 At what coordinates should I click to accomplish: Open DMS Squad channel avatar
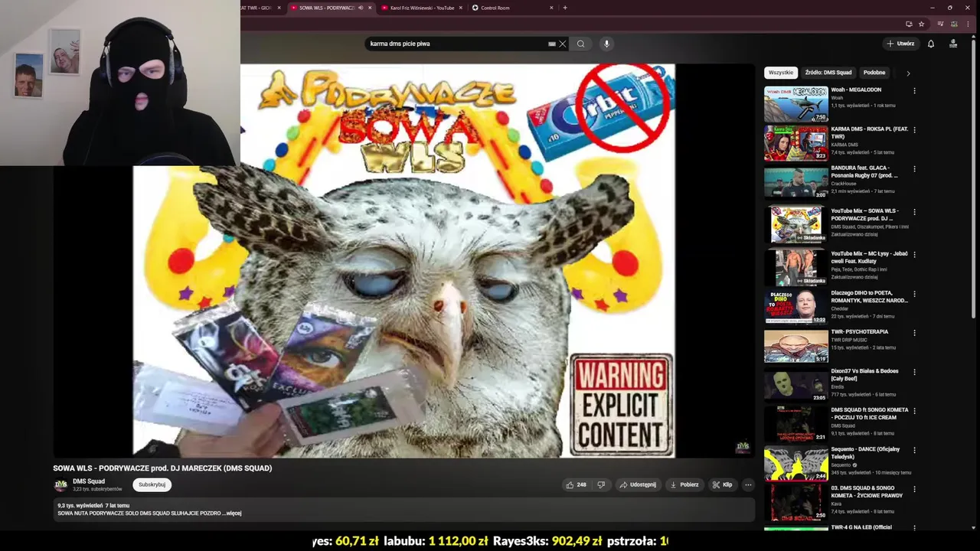[60, 484]
